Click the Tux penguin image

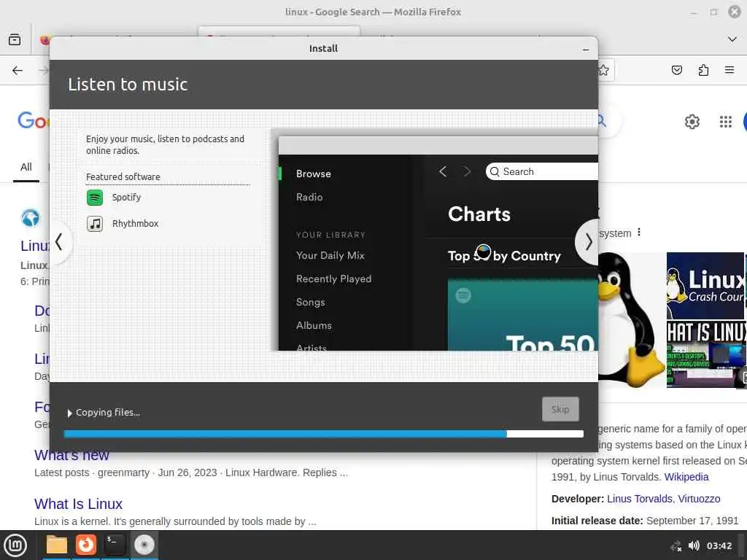tap(630, 319)
